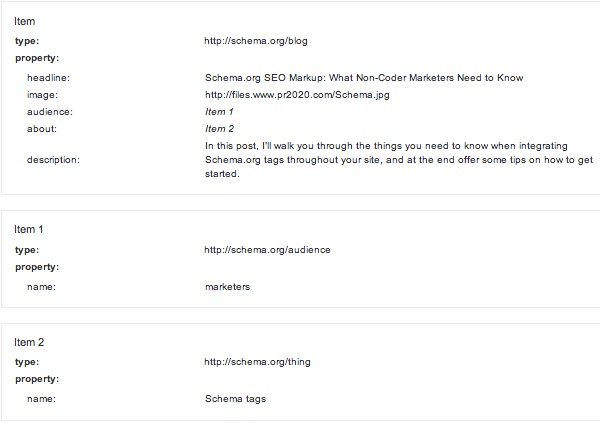Screen dimensions: 600x423
Task: Click the top 'Item' section heading
Action: (x=24, y=21)
